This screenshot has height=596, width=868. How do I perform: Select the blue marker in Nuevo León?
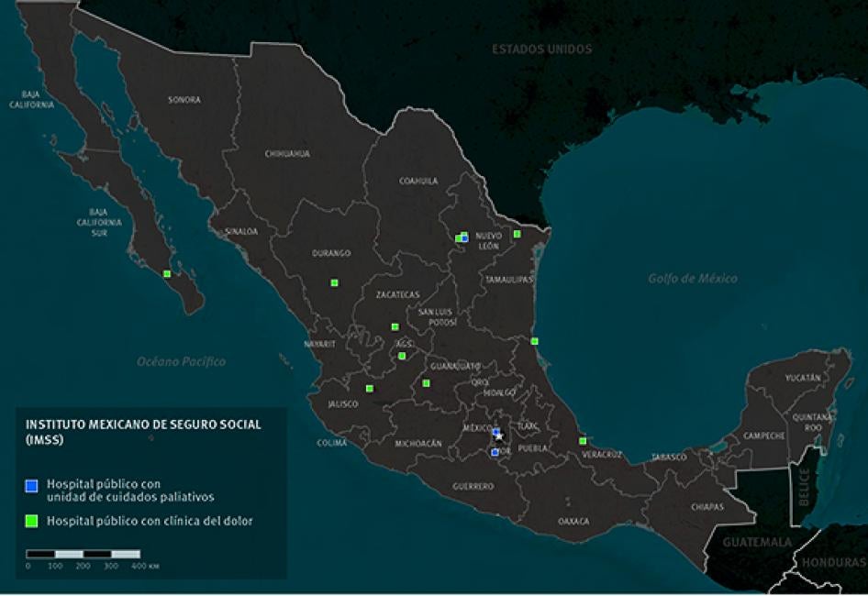point(465,237)
